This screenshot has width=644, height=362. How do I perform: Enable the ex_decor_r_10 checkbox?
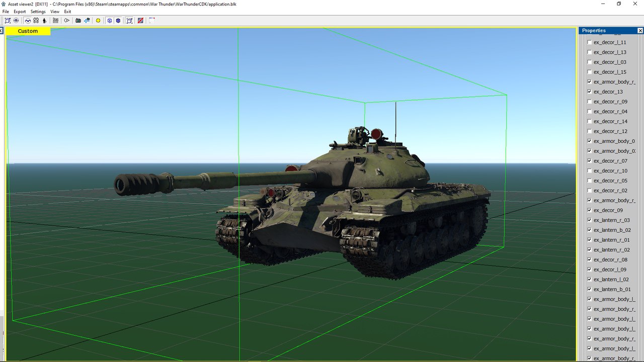[590, 171]
